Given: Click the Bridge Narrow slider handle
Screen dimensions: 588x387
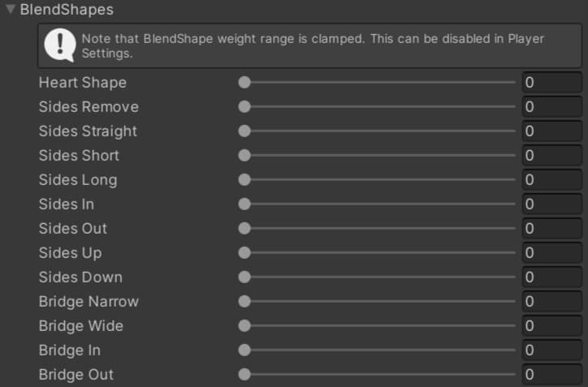Looking at the screenshot, I should [244, 302].
